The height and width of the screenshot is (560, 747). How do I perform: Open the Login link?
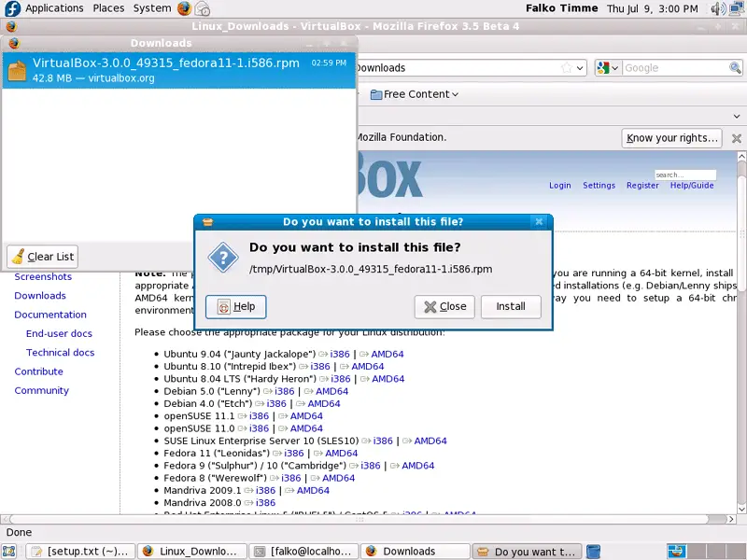559,185
